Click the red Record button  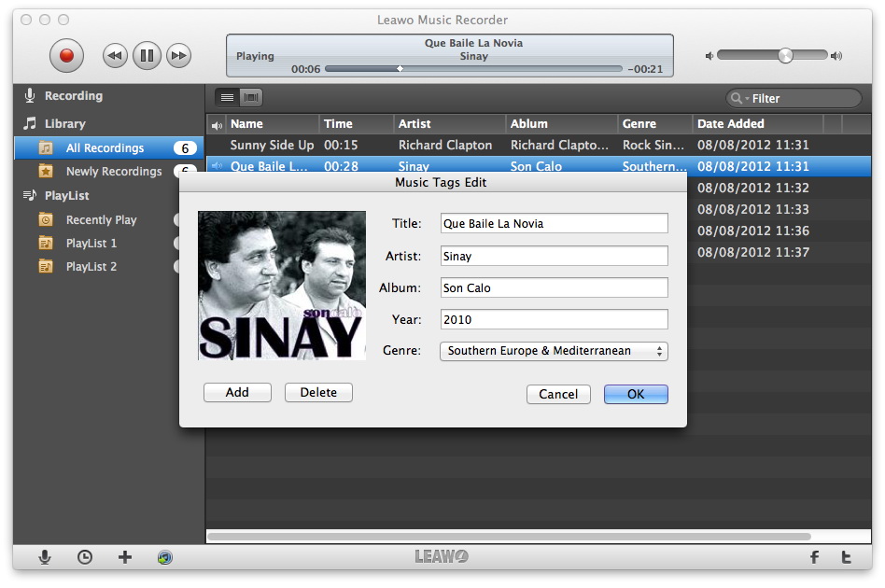[x=66, y=56]
